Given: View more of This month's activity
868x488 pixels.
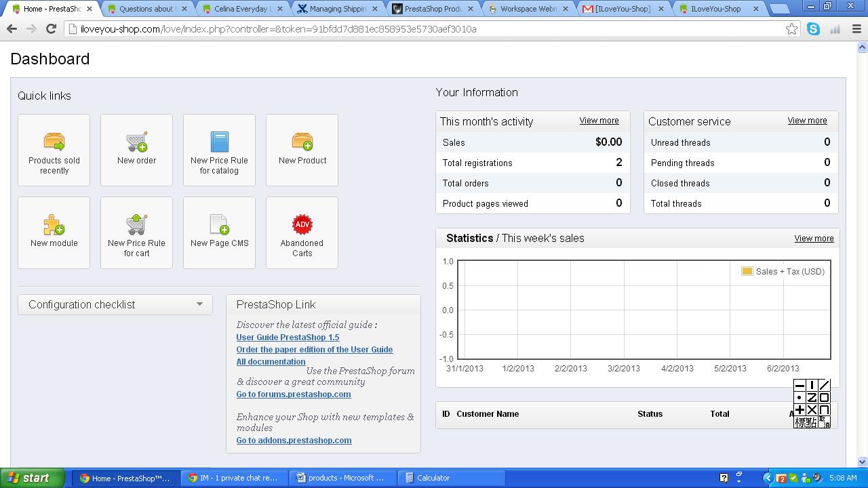Looking at the screenshot, I should point(599,121).
